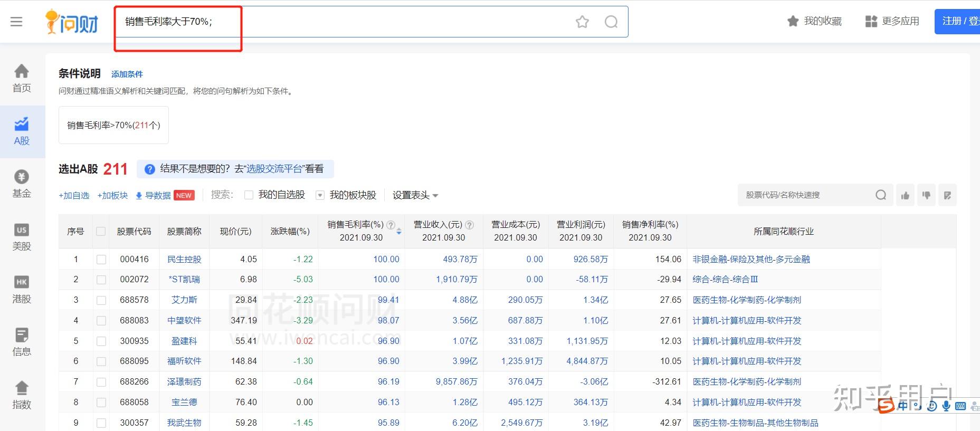This screenshot has width=980, height=431.
Task: Click +加自选 link
Action: tap(74, 195)
